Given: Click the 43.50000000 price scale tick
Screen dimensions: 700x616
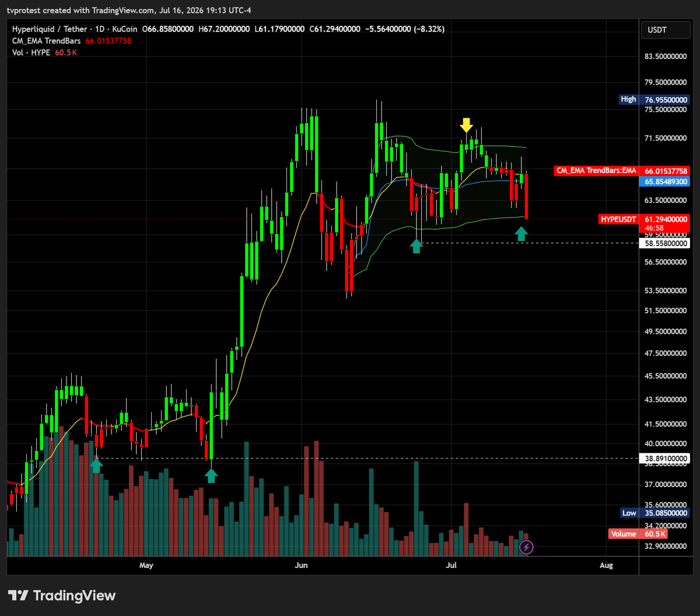Looking at the screenshot, I should [667, 400].
